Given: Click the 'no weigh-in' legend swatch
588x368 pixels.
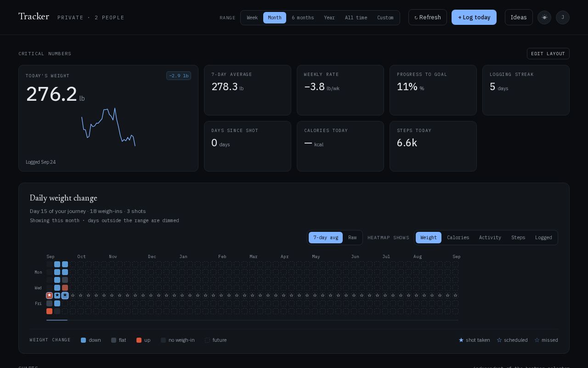Looking at the screenshot, I should (x=163, y=340).
